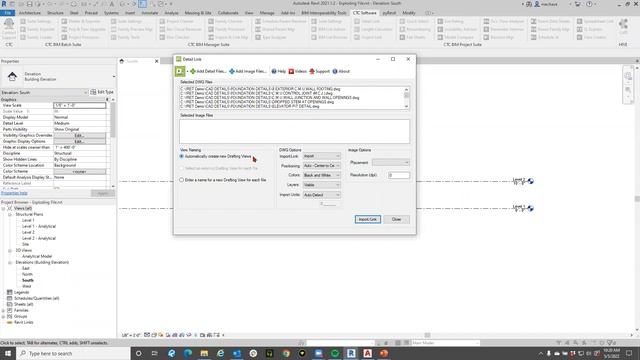Select North elevation in Project Browser

27,274
